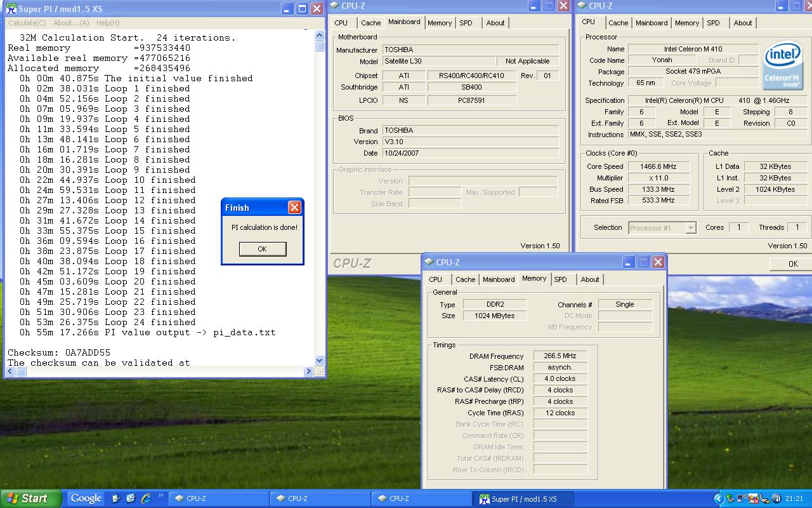Click OK in the Finish dialog

tap(262, 249)
